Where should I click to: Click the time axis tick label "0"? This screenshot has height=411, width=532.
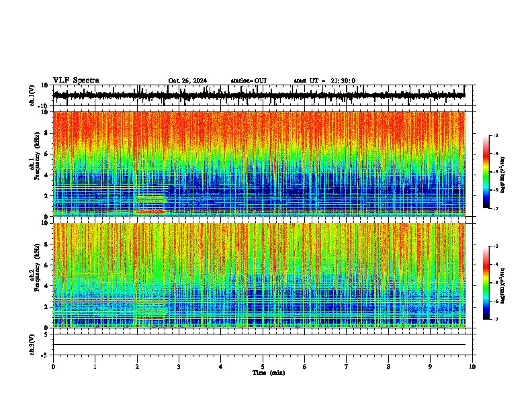[x=53, y=367]
